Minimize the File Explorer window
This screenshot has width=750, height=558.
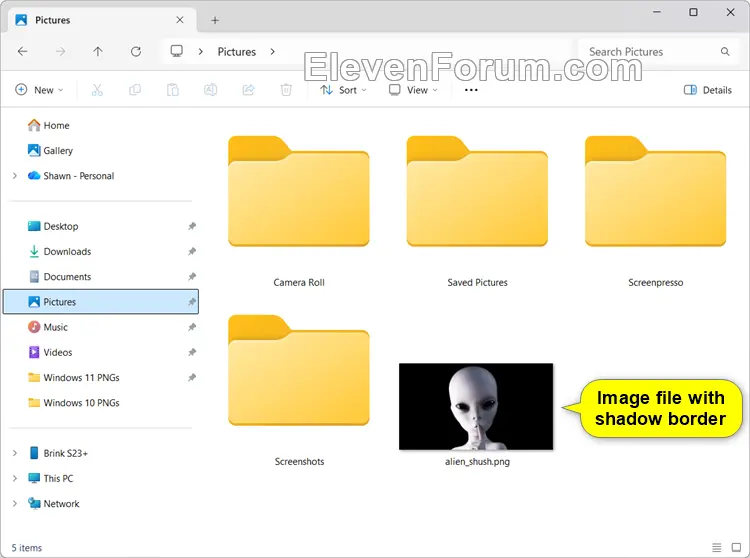tap(657, 12)
